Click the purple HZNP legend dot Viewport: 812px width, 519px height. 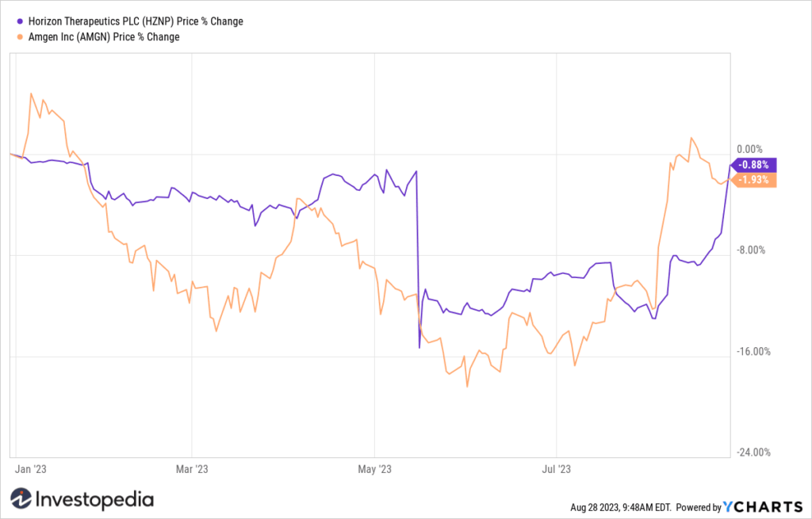tap(20, 21)
